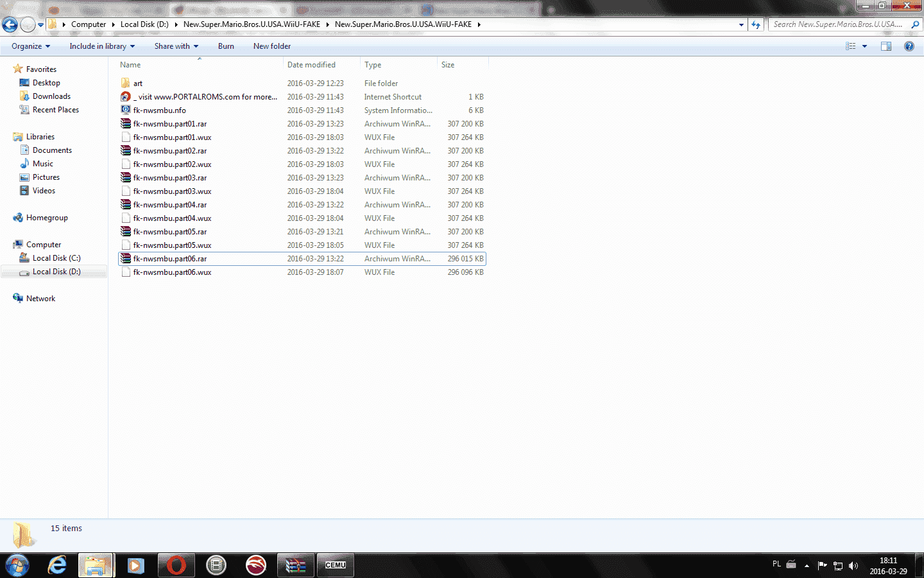The image size is (924, 578).
Task: Open the address bar history dropdown
Action: click(741, 24)
